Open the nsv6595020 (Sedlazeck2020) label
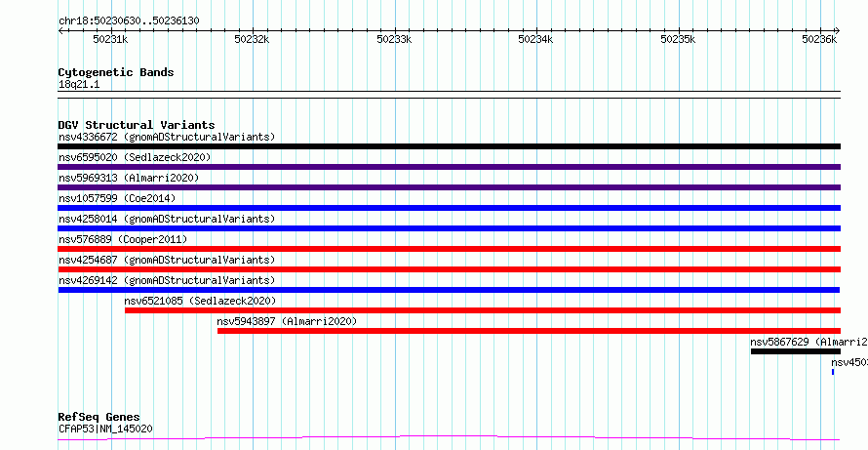868x450 pixels. point(135,157)
